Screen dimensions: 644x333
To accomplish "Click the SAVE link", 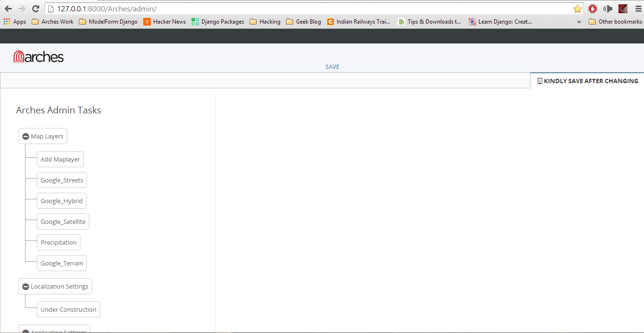I will [x=332, y=67].
